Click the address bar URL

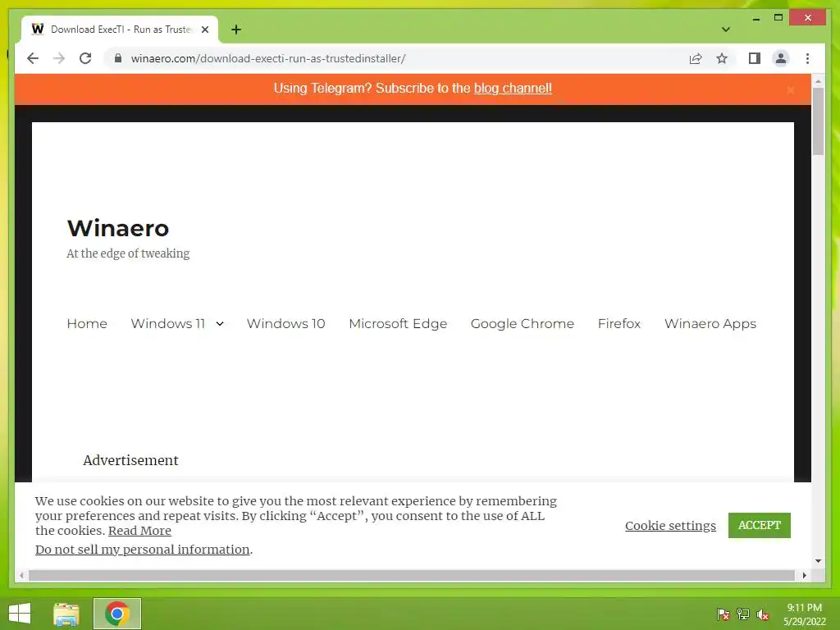(x=268, y=58)
